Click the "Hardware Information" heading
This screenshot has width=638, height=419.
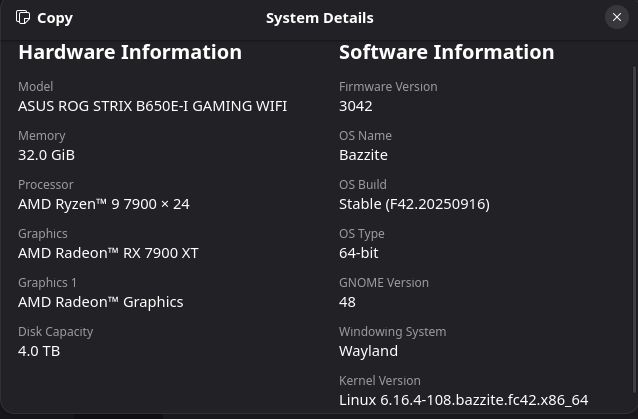pyautogui.click(x=130, y=52)
